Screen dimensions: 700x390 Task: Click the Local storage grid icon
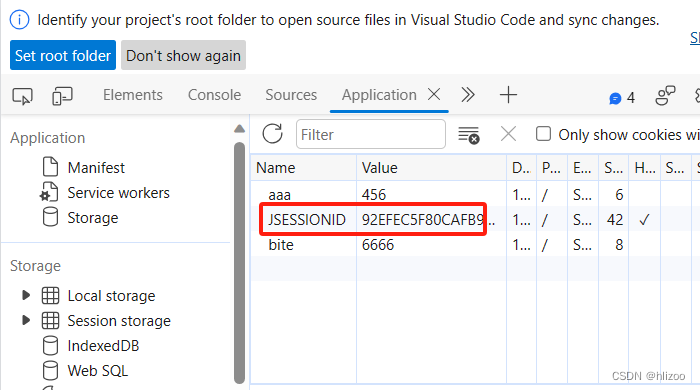pyautogui.click(x=50, y=295)
